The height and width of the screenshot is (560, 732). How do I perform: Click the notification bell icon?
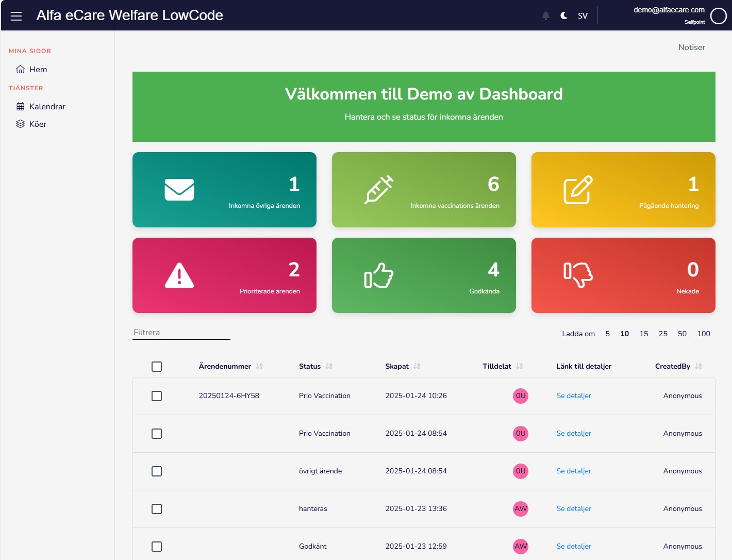tap(545, 16)
